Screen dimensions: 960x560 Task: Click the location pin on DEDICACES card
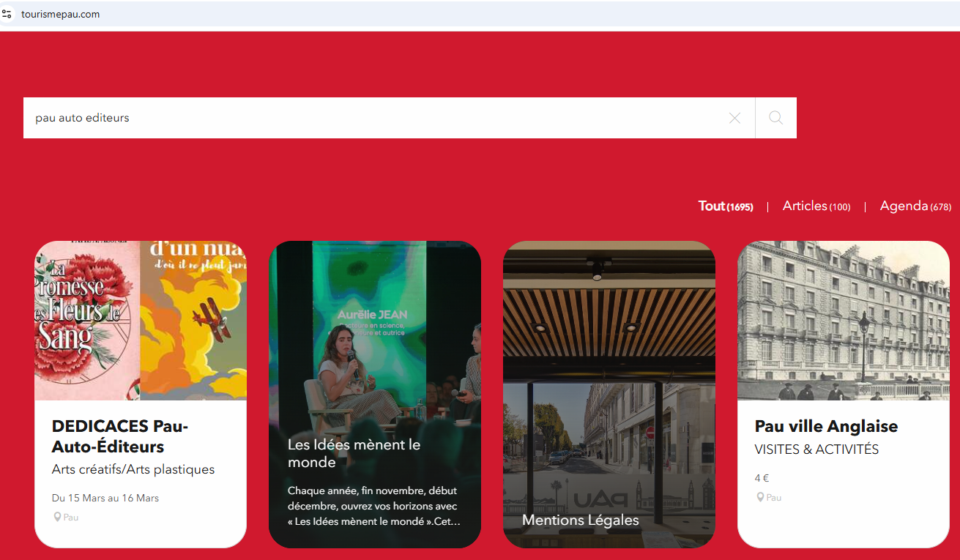click(x=57, y=517)
